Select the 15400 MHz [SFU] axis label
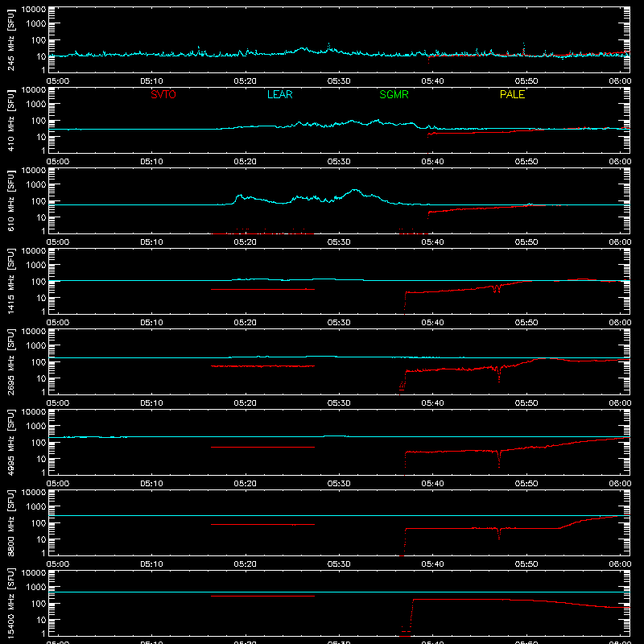Screen dimensions: 644x644 coord(10,603)
